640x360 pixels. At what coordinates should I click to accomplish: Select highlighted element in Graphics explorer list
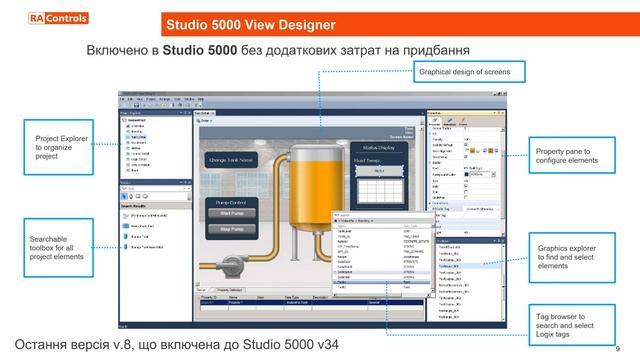click(x=469, y=266)
